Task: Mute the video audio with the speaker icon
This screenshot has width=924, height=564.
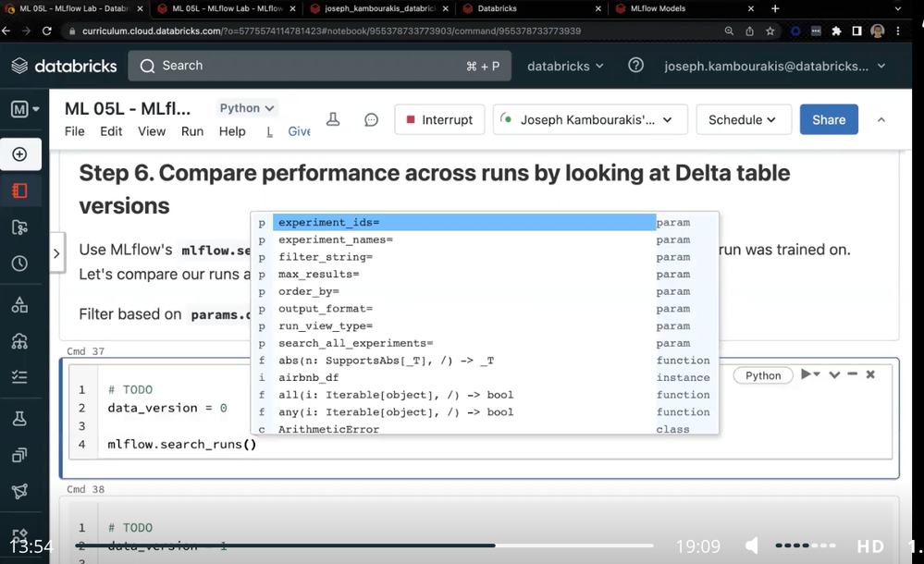Action: 751,546
